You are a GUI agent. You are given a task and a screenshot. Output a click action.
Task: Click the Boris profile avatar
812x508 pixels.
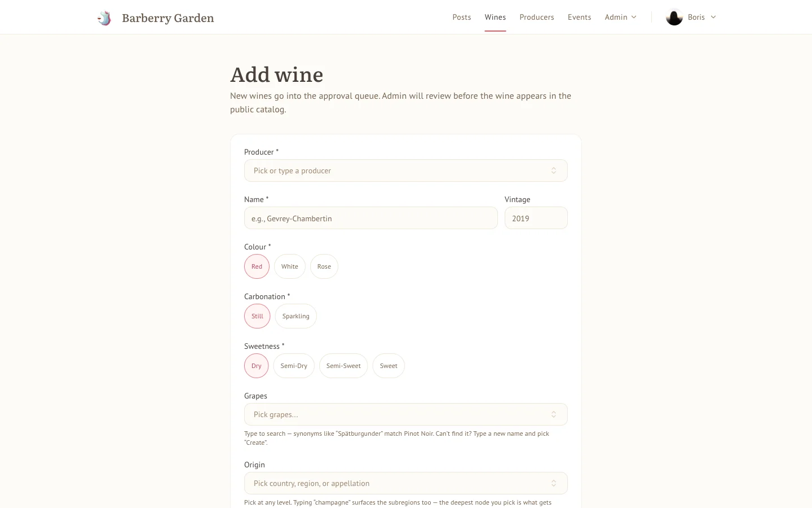674,17
